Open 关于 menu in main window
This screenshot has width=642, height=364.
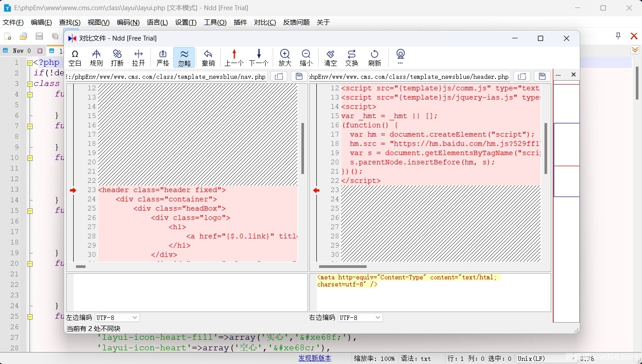point(323,22)
